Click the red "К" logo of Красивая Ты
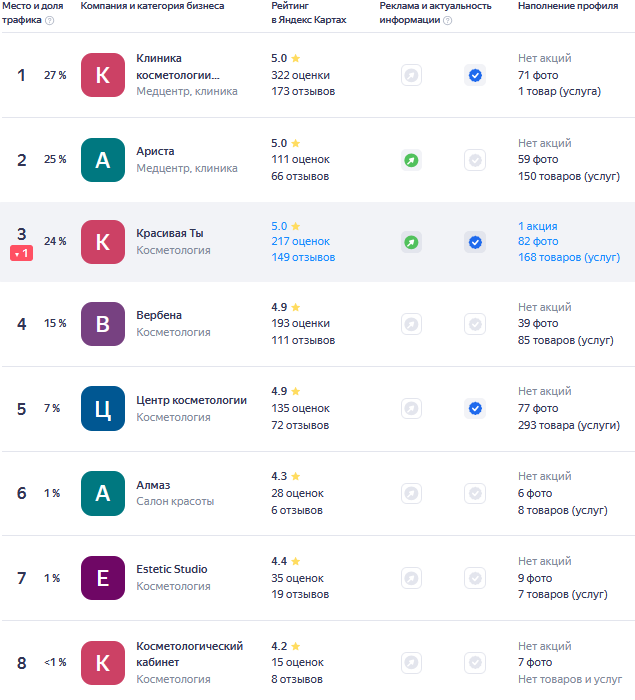The width and height of the screenshot is (635, 700). (103, 242)
